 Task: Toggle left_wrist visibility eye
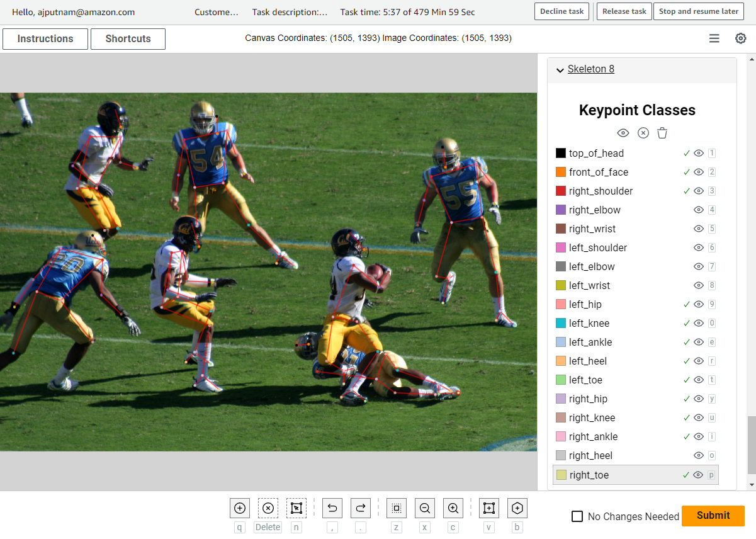[698, 285]
